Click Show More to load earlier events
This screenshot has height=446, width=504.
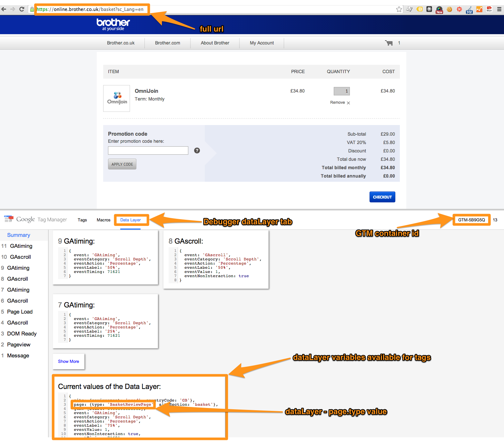point(69,361)
